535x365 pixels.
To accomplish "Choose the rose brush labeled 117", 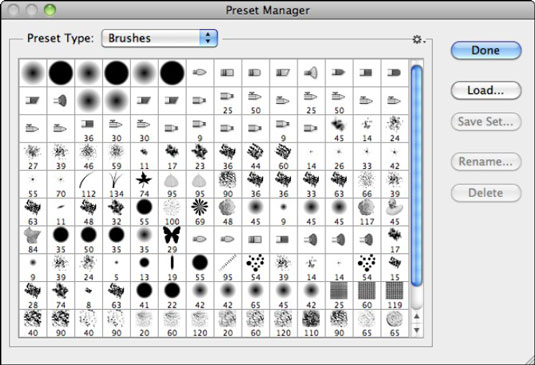I will point(367,212).
